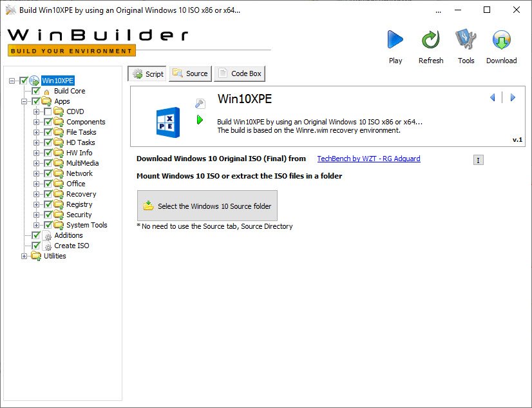Click the System Tools folder icon
This screenshot has height=408, width=532.
click(x=59, y=225)
